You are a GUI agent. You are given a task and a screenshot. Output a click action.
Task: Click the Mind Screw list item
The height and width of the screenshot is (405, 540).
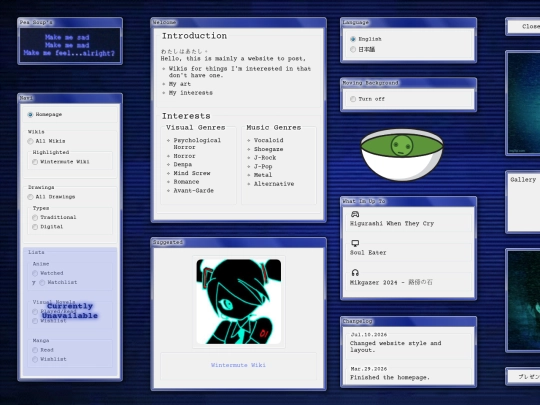click(x=192, y=173)
